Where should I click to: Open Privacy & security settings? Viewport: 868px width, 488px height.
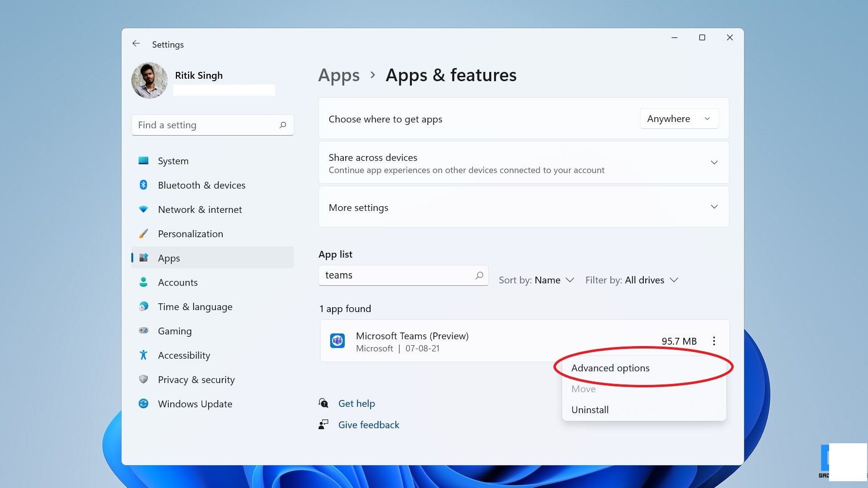coord(213,380)
